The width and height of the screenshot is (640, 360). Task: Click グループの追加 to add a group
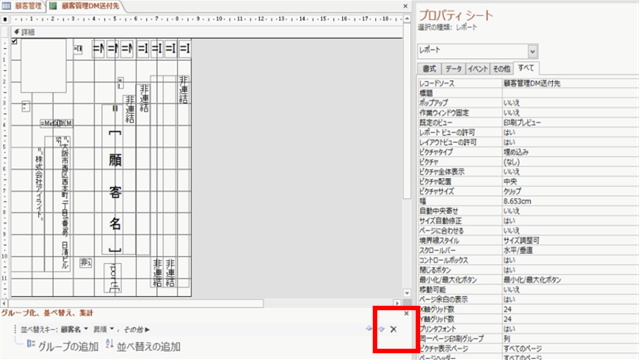(63, 346)
